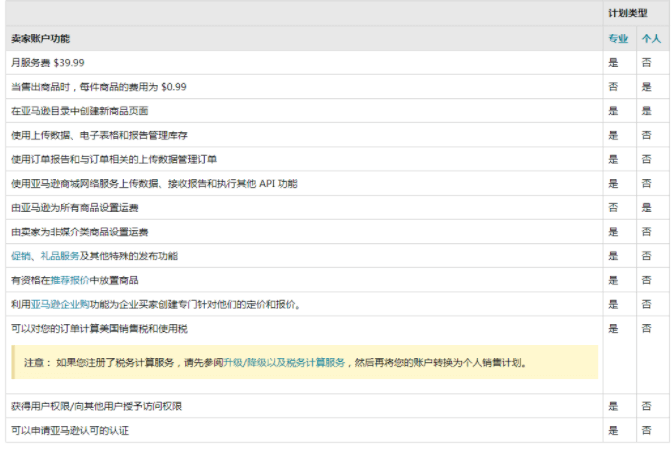The width and height of the screenshot is (672, 454).
Task: Open the 亚马逊企业购 link
Action: point(60,305)
